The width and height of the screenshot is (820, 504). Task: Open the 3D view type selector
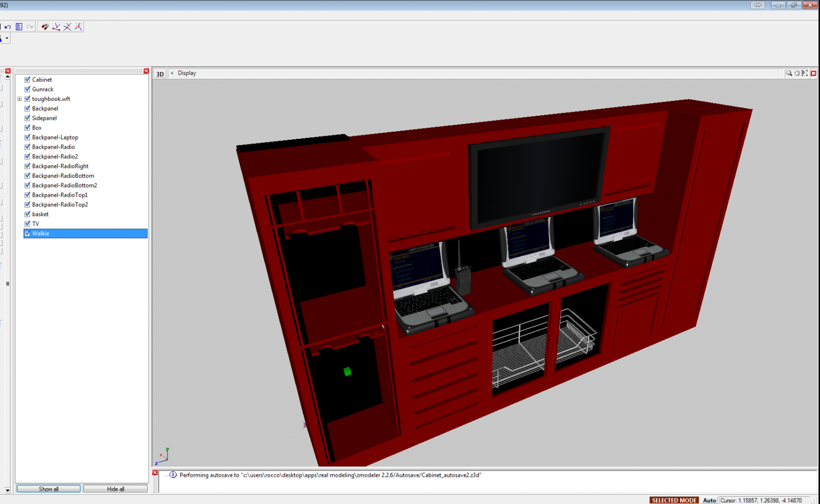point(160,74)
